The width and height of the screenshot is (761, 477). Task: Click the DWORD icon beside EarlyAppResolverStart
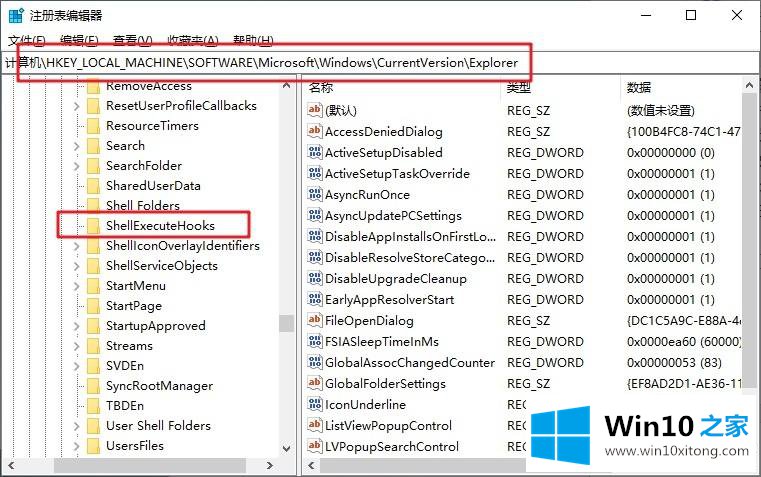pos(314,299)
